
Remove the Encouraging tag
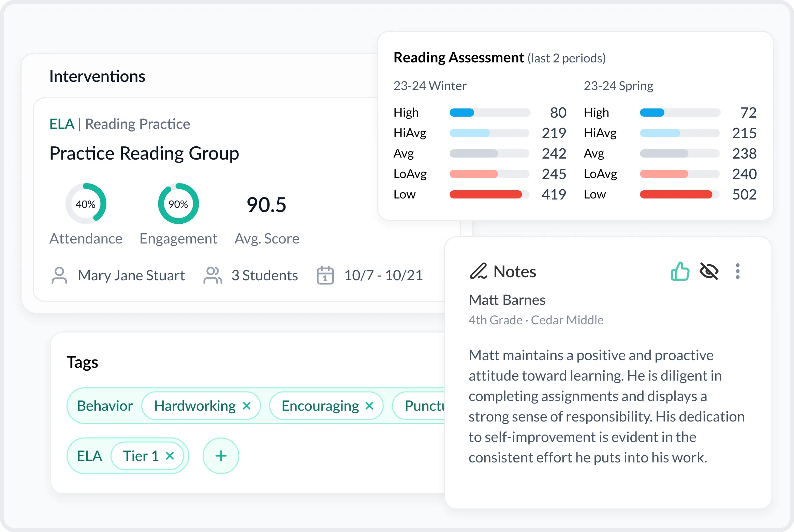[369, 406]
